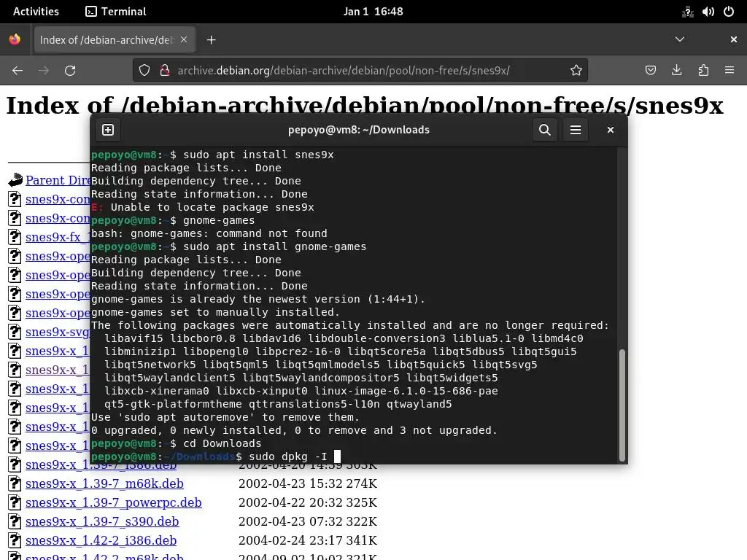The width and height of the screenshot is (747, 560).
Task: Open the clock showing Jan 1 16:48
Action: (x=373, y=12)
